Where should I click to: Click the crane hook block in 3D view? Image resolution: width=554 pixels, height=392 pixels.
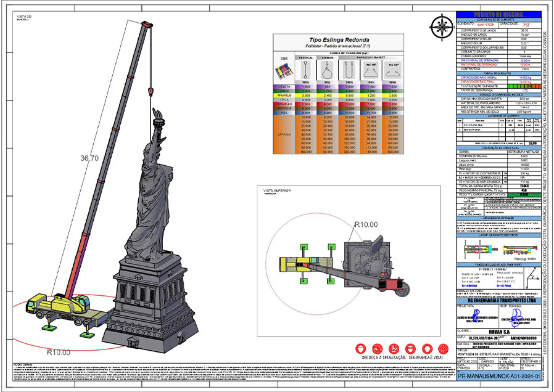click(151, 91)
